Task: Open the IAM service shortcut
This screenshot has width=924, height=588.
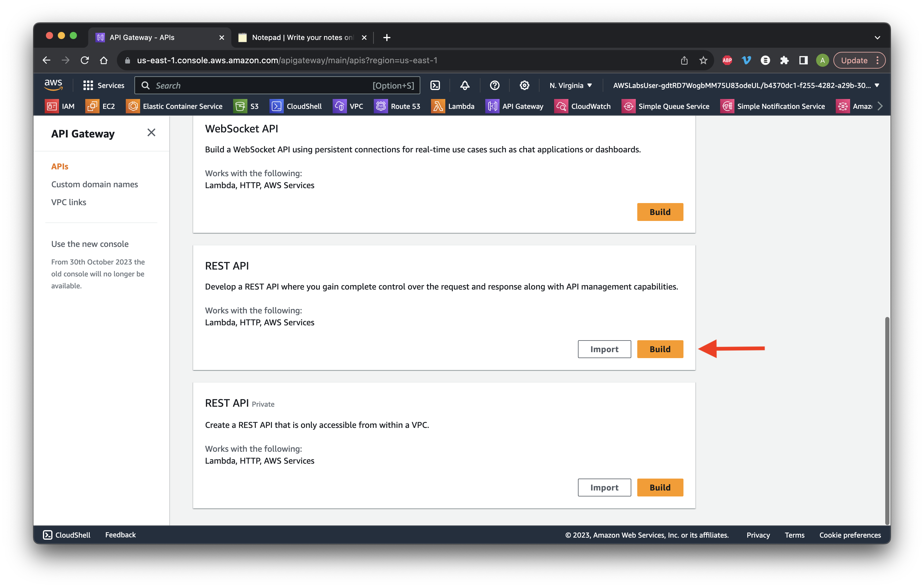Action: pyautogui.click(x=60, y=106)
